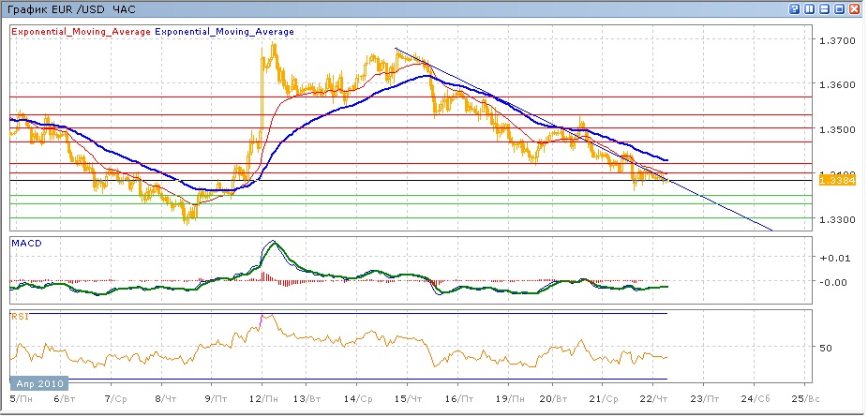Click the RSI indicator label
This screenshot has width=868, height=417.
point(19,316)
